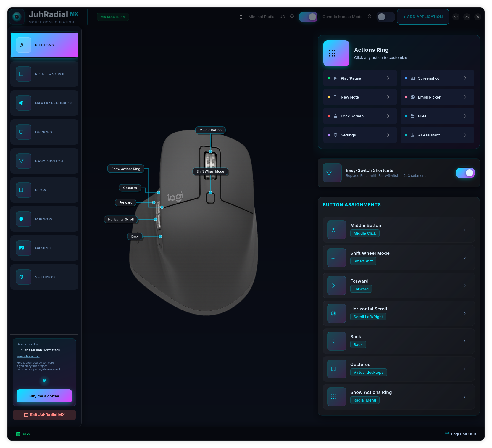492x448 pixels.
Task: Click the MX Master 4 device badge
Action: [x=113, y=17]
